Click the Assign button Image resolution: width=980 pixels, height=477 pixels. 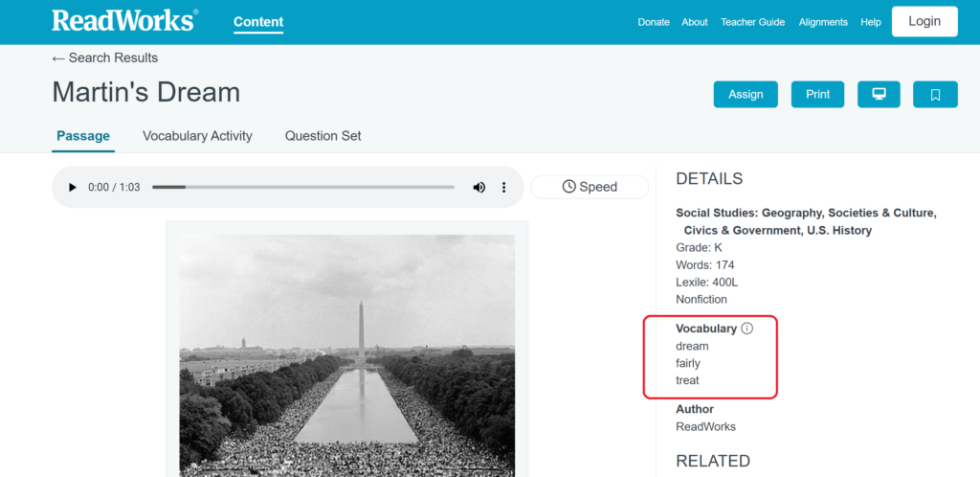tap(746, 94)
